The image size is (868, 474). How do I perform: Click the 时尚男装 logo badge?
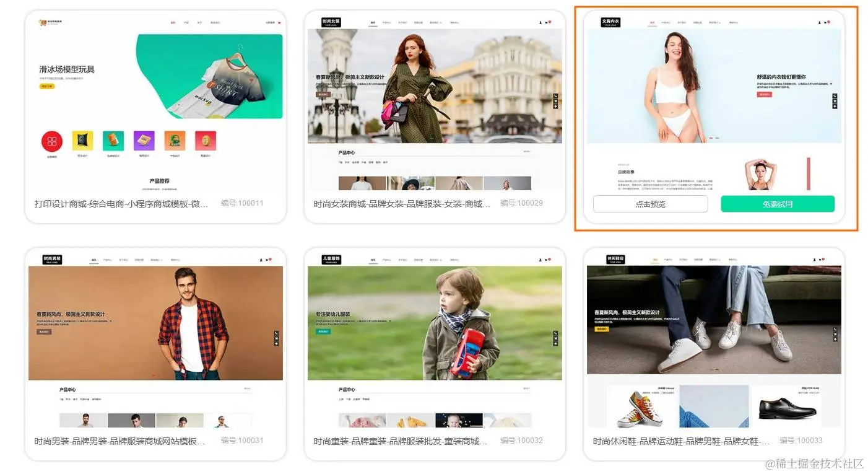tap(53, 260)
